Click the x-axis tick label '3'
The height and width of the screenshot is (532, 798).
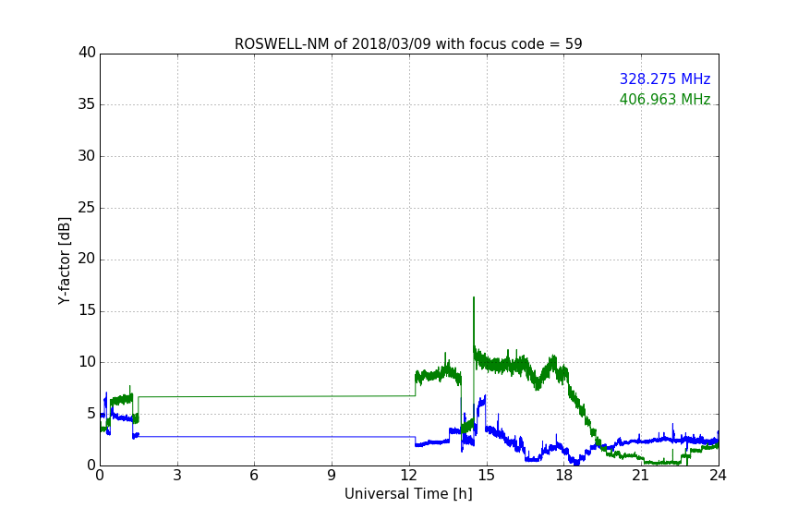pyautogui.click(x=177, y=476)
